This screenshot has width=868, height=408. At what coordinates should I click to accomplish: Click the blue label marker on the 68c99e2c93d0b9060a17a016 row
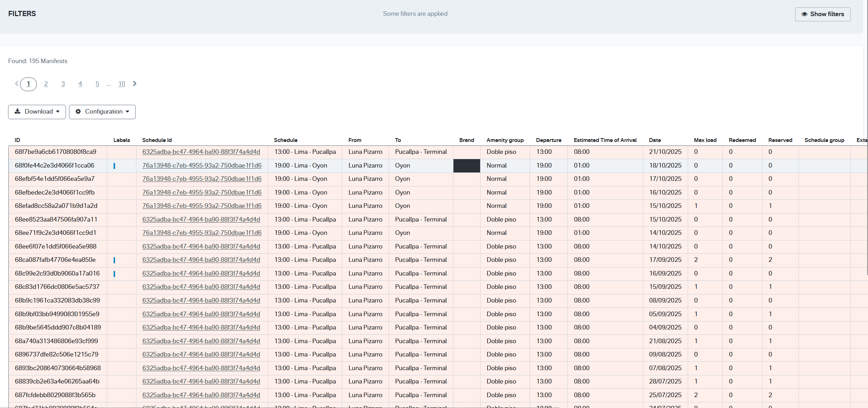[x=114, y=274]
